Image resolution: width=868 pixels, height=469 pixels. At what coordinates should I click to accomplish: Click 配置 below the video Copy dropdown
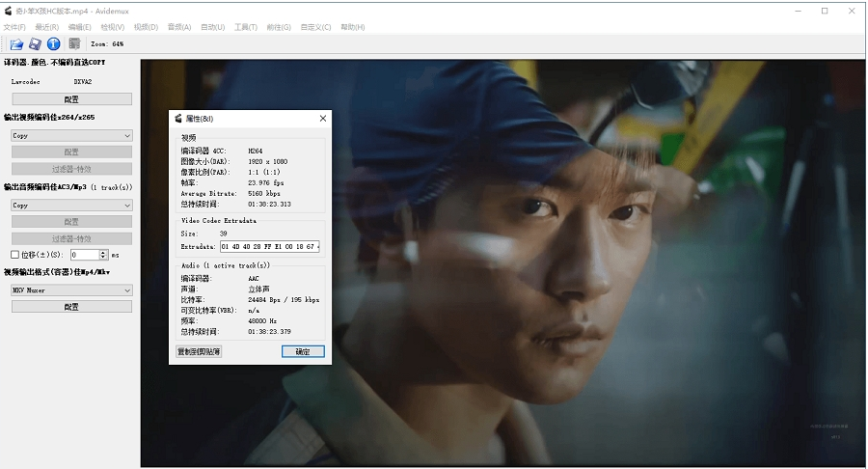pos(71,152)
